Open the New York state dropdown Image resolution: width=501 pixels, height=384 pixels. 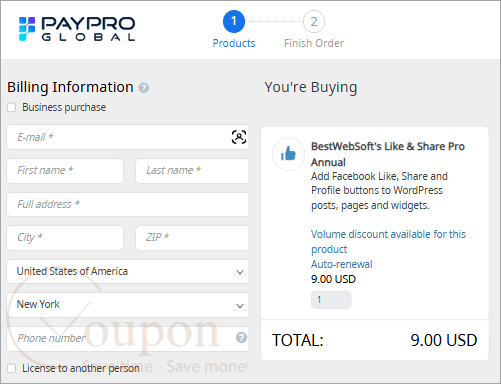[128, 305]
